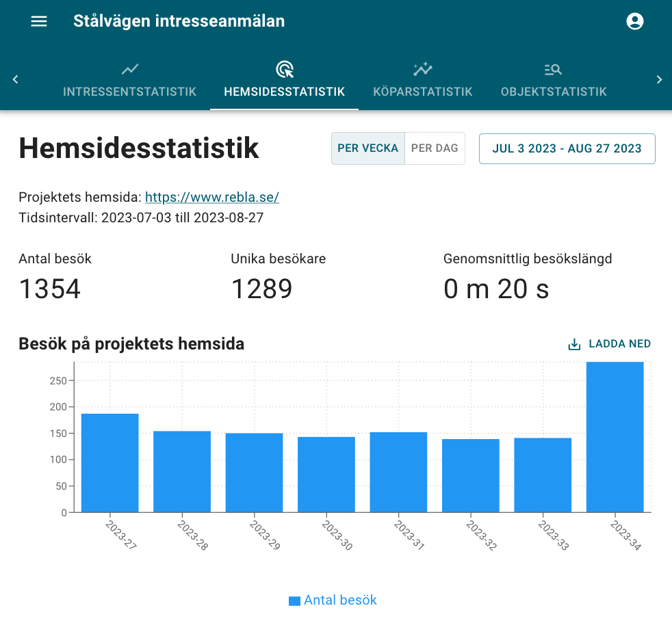Viewport: 672px width, 621px height.
Task: Click the cursor-click icon above Hemsidesstatistik
Action: pos(283,68)
